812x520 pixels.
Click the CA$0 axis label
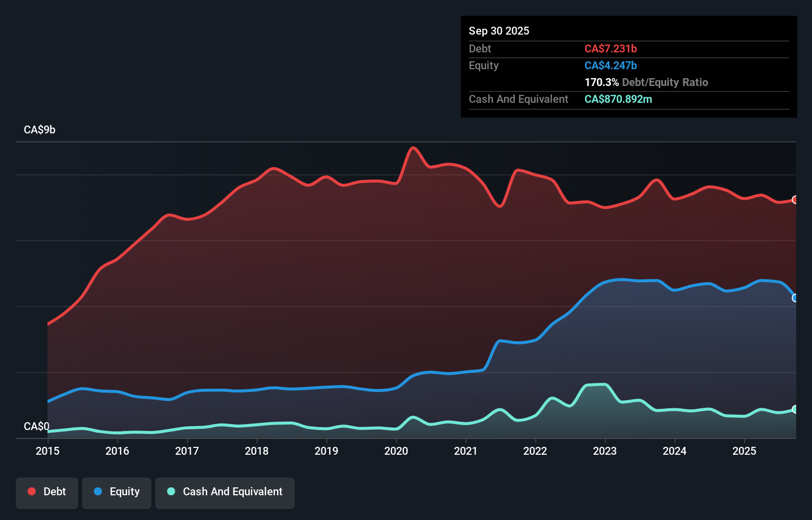(37, 426)
